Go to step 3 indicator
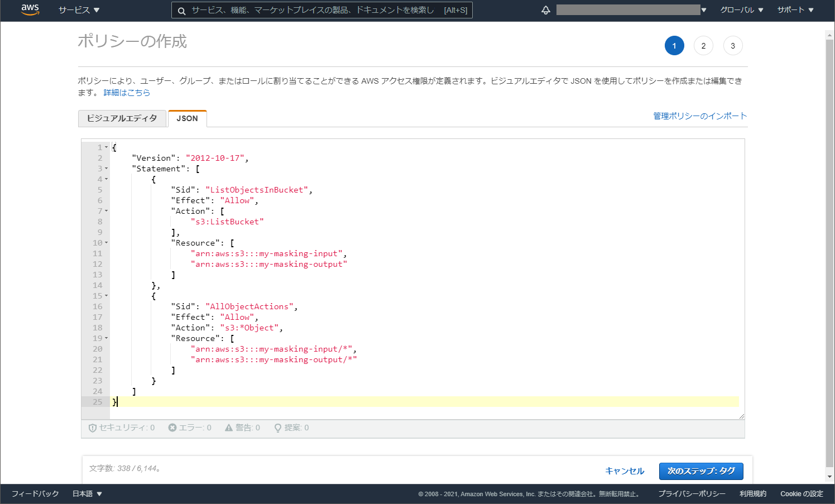The width and height of the screenshot is (835, 504). coord(733,46)
